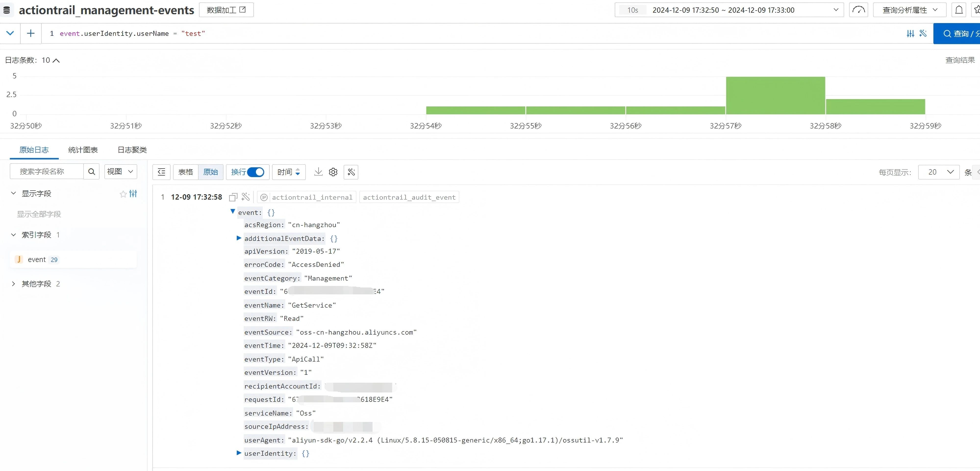Select the 表格 table view
Image resolution: width=980 pixels, height=471 pixels.
click(186, 172)
